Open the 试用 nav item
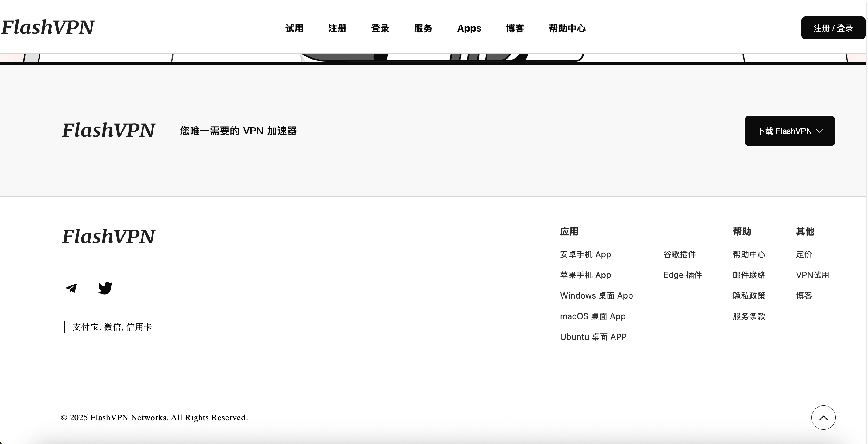Image resolution: width=868 pixels, height=444 pixels. pos(294,28)
